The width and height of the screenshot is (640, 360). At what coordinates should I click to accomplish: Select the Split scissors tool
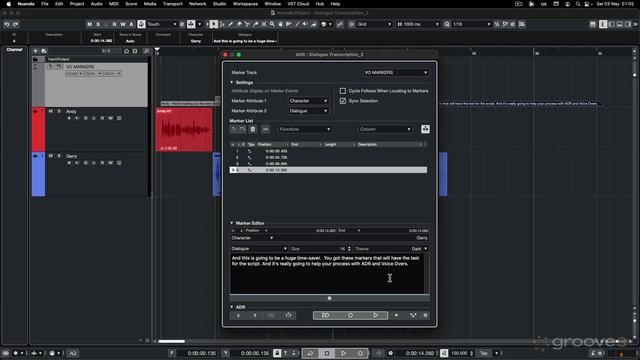247,24
